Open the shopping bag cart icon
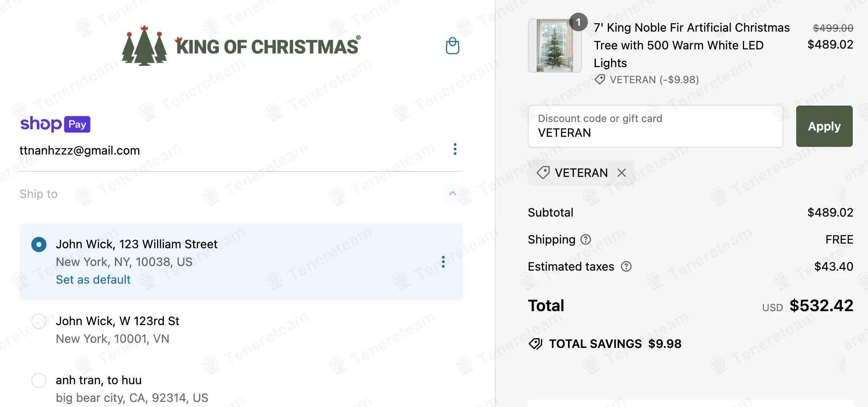Screen dimensions: 868x407 452,46
